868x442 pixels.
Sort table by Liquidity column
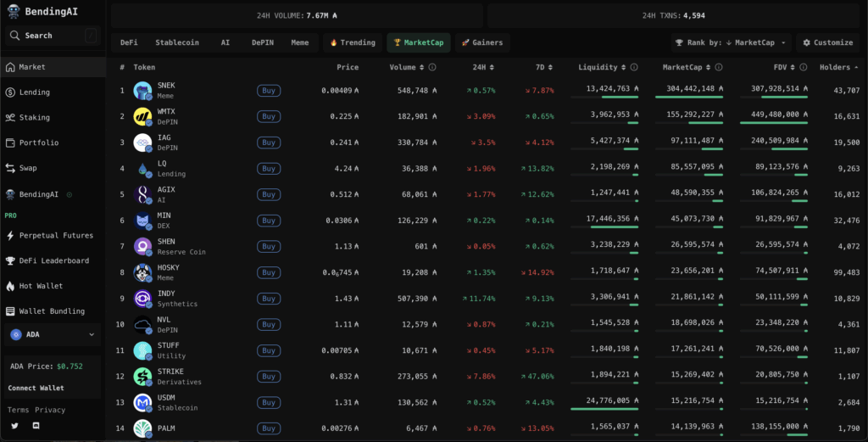coord(603,67)
